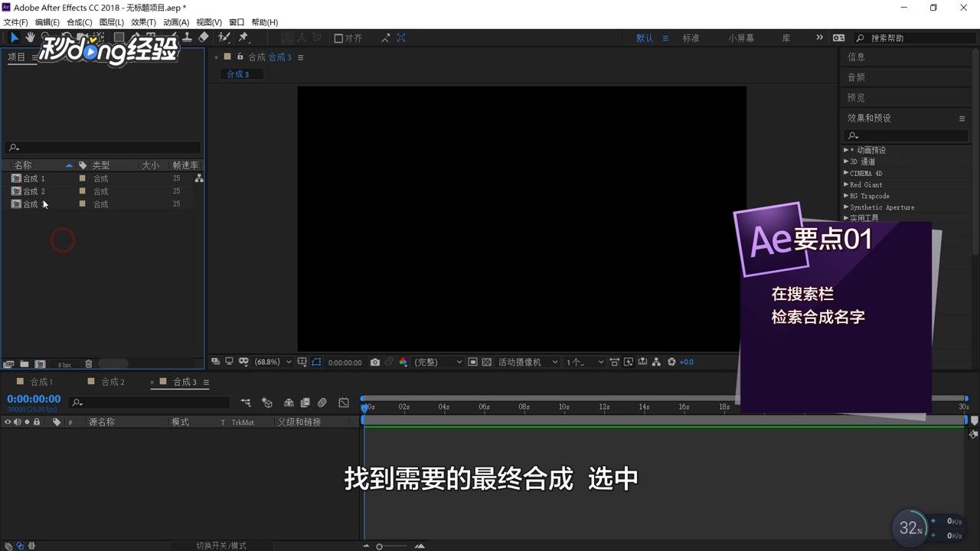Viewport: 980px width, 551px height.
Task: Expand the CINEMA 4D effects category
Action: (846, 173)
